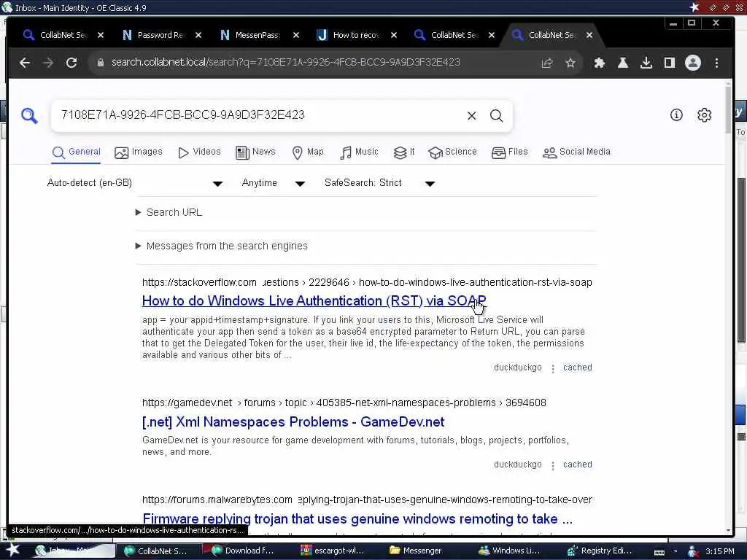
Task: Switch to the News category tab
Action: (x=255, y=152)
